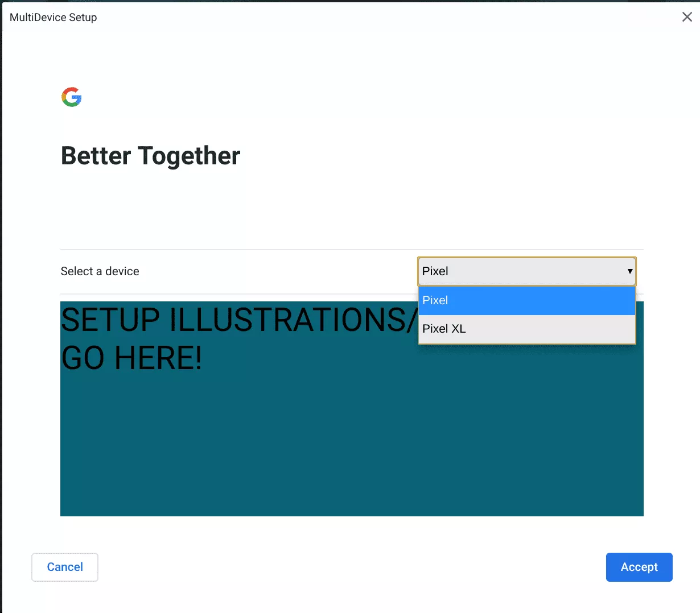Select the highlighted Pixel option
Image resolution: width=700 pixels, height=613 pixels.
(526, 300)
